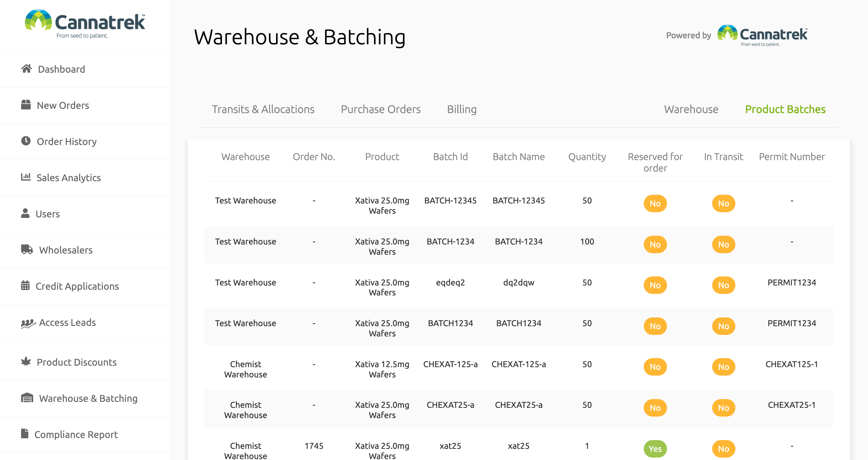The image size is (868, 460).
Task: Click Batch Name cell dq2dqw
Action: click(519, 282)
